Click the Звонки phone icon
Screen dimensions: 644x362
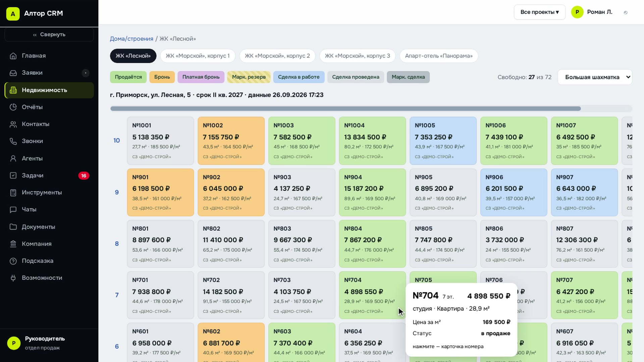coord(13,141)
